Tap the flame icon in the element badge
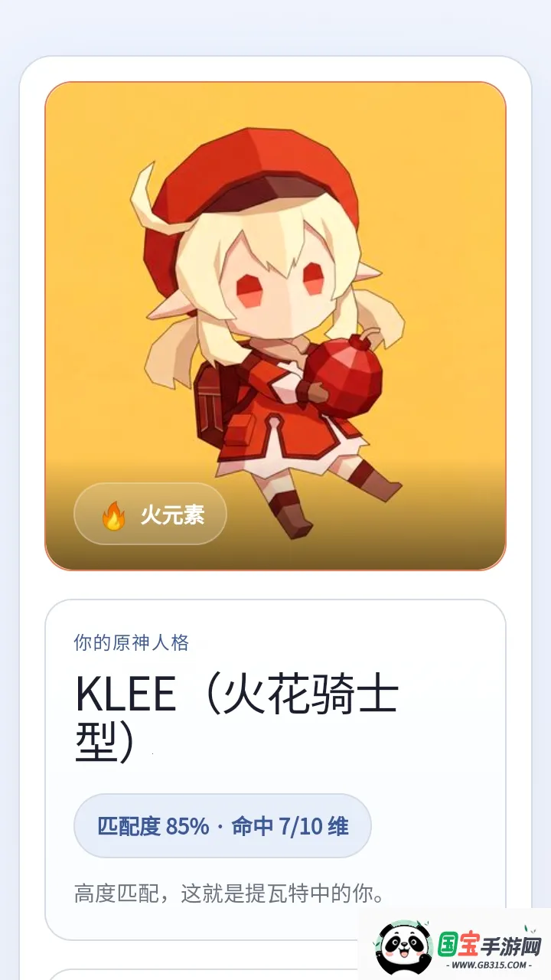 tap(113, 515)
